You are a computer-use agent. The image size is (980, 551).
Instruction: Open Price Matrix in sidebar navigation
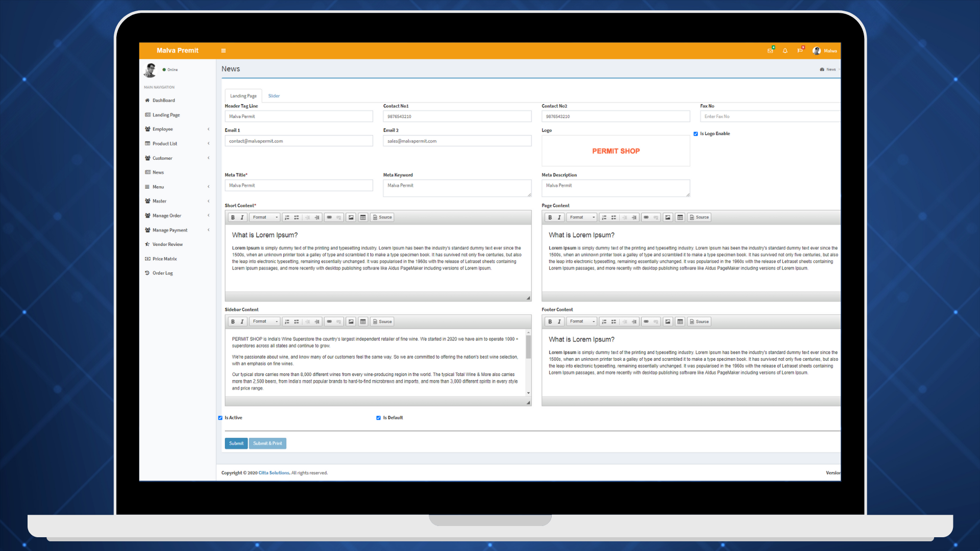coord(177,259)
